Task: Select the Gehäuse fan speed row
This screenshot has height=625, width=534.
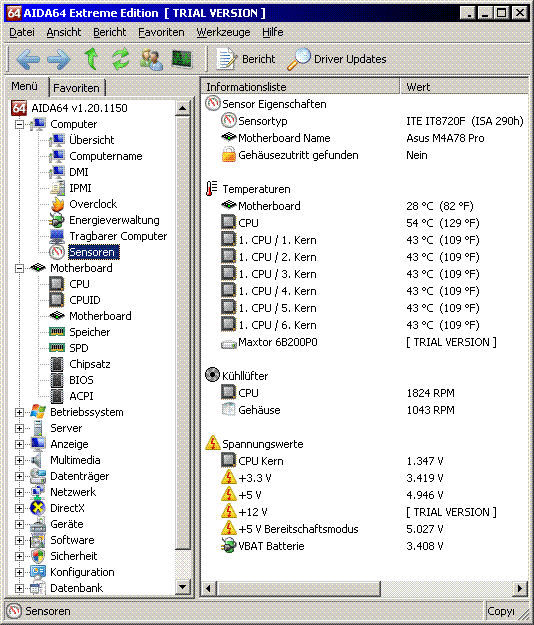Action: click(366, 410)
